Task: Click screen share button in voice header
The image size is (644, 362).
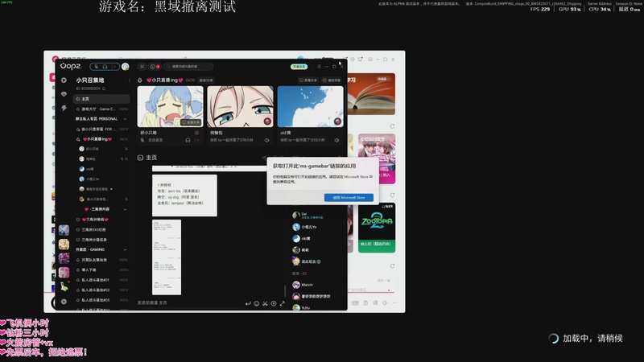Action: (308, 80)
